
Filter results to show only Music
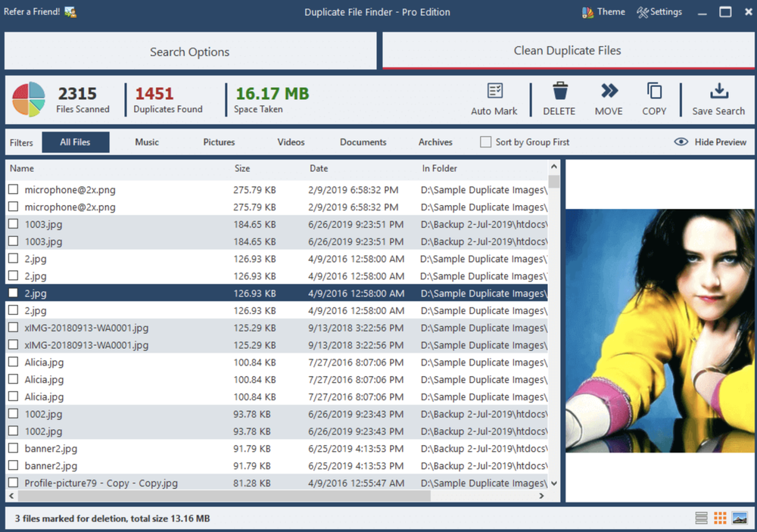(146, 142)
